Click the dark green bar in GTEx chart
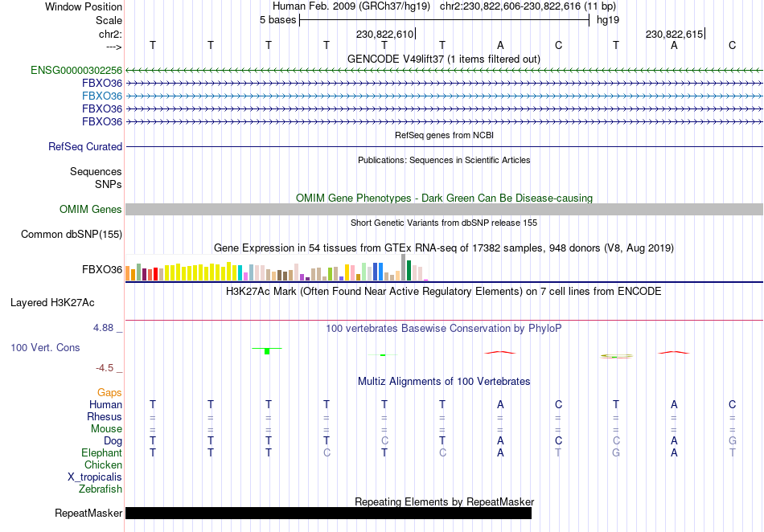This screenshot has width=764, height=532. click(409, 271)
